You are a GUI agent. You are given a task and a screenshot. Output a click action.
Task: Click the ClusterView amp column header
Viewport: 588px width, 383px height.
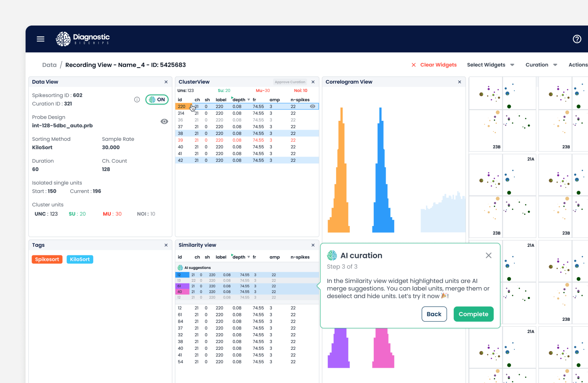click(275, 100)
